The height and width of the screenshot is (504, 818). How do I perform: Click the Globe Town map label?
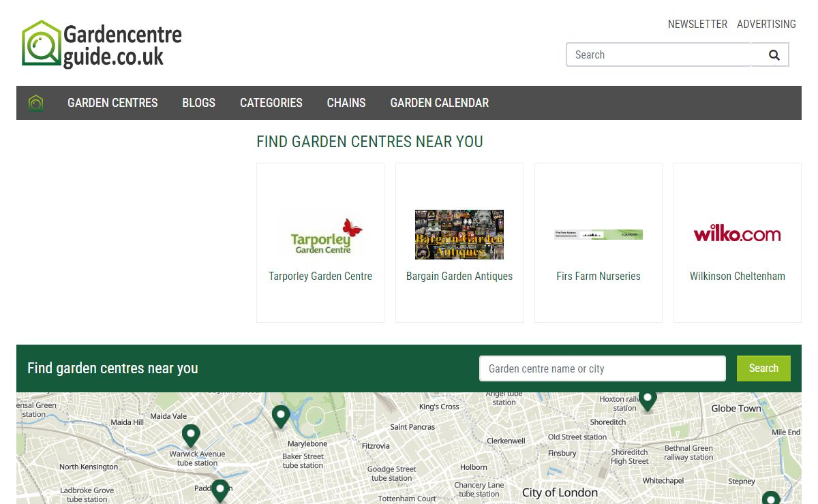[x=736, y=409]
